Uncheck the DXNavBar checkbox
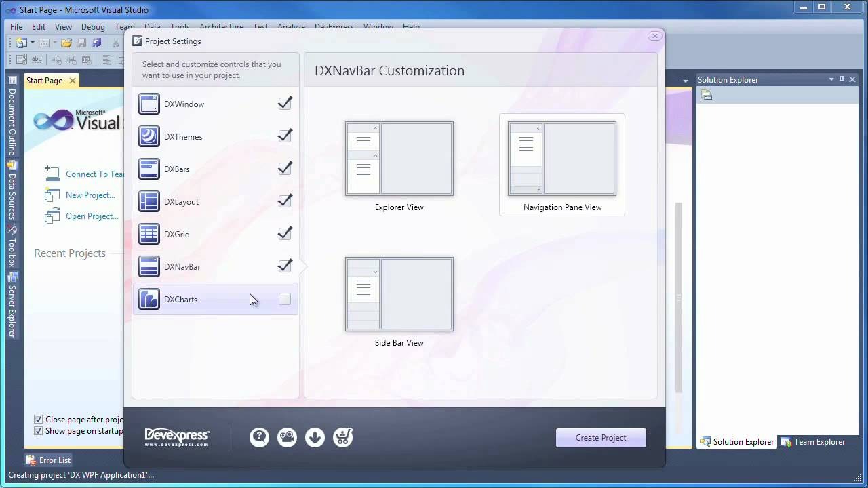 pyautogui.click(x=285, y=266)
